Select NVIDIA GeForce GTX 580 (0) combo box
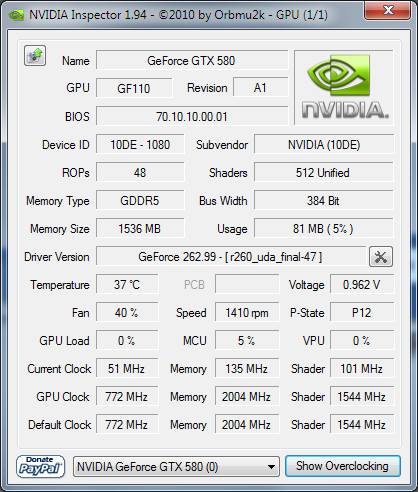Screen dimensions: 418x492 tap(176, 467)
